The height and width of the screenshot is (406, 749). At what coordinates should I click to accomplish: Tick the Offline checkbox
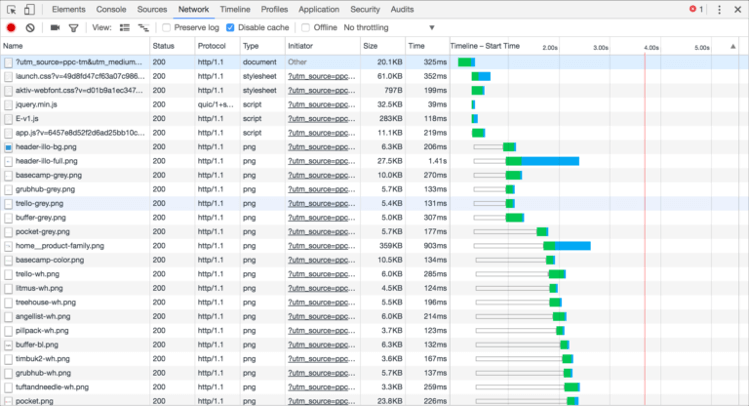point(306,28)
